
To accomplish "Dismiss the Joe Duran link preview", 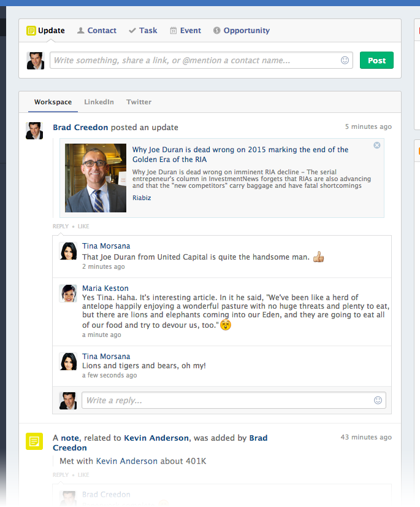I will 377,145.
